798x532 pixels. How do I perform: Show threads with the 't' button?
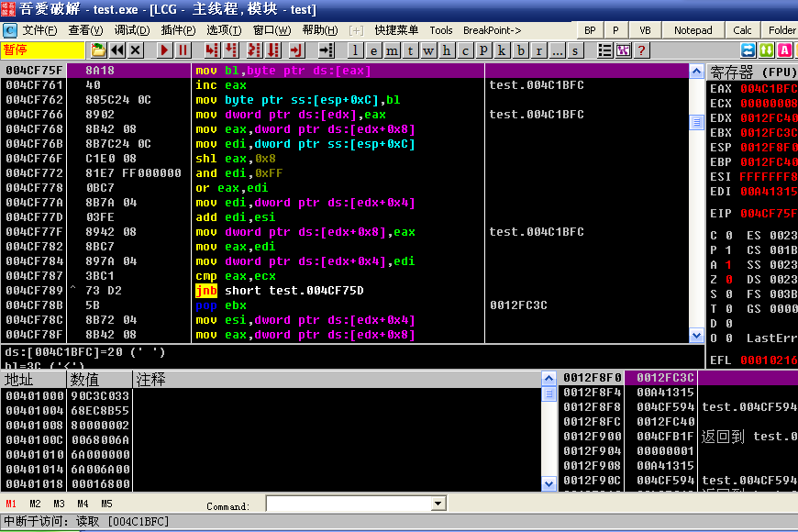click(x=410, y=50)
